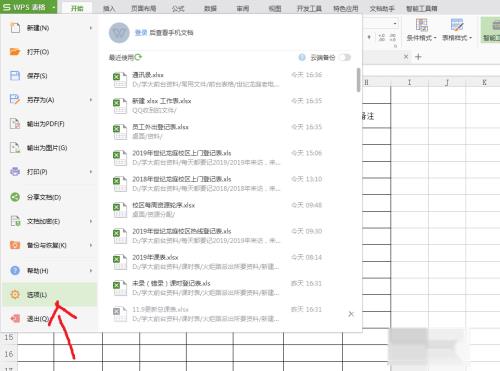Expand 文档加密(E) submenu arrow
500x371 pixels.
point(91,221)
